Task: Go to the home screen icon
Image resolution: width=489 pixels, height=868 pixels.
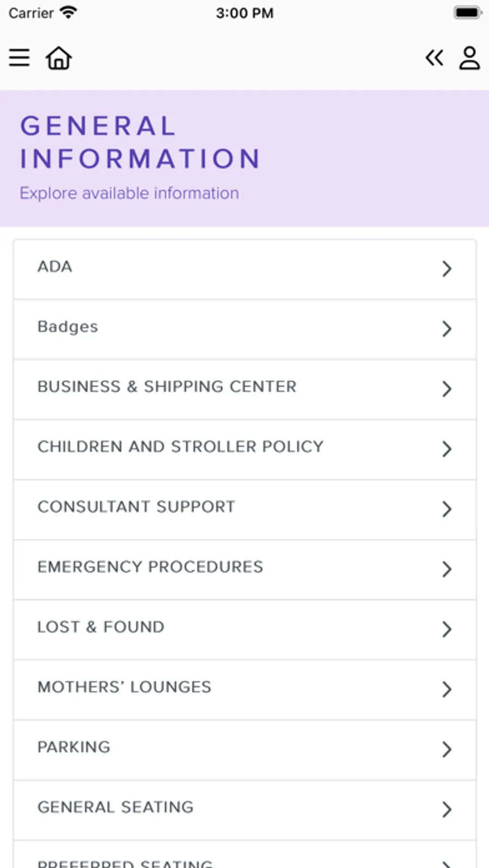Action: (x=59, y=58)
